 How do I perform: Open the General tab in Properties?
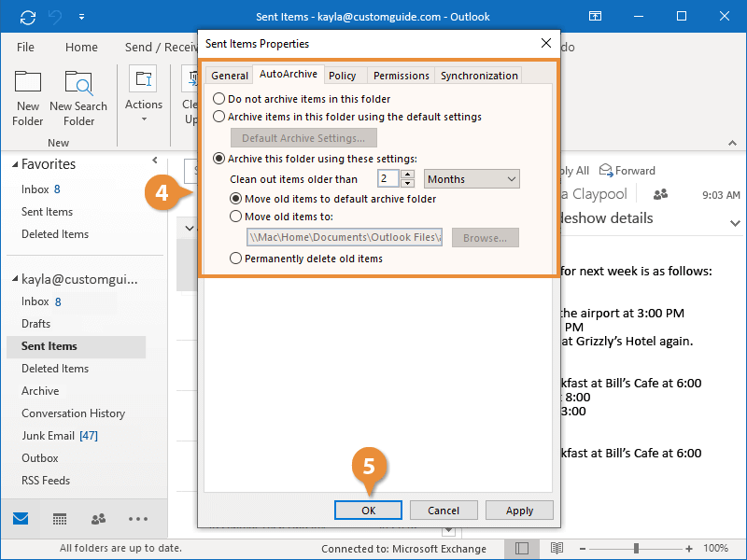[229, 76]
